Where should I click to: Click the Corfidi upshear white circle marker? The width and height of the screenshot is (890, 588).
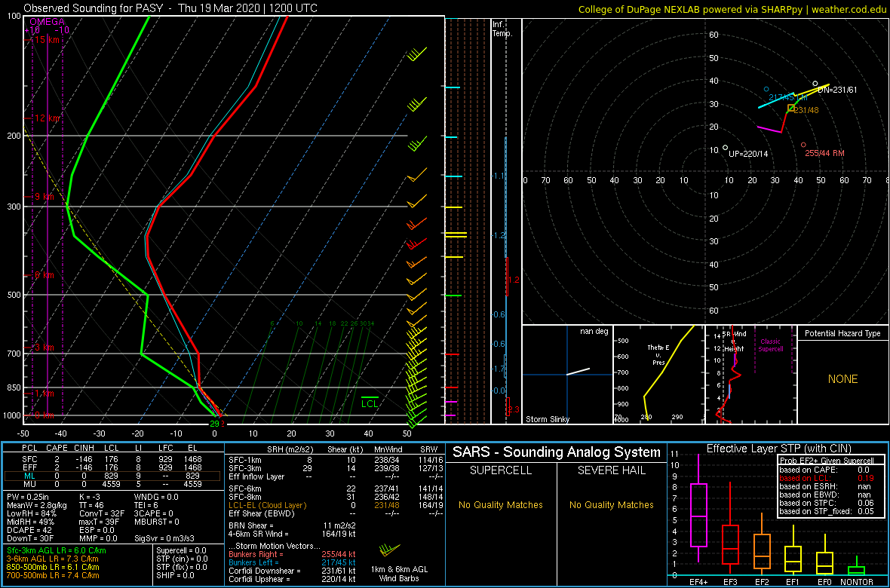pos(726,148)
